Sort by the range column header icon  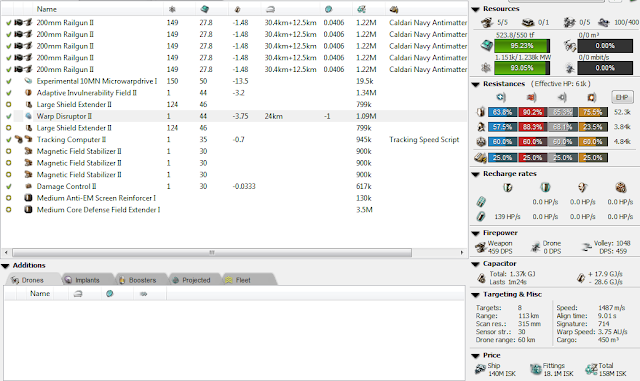(270, 9)
